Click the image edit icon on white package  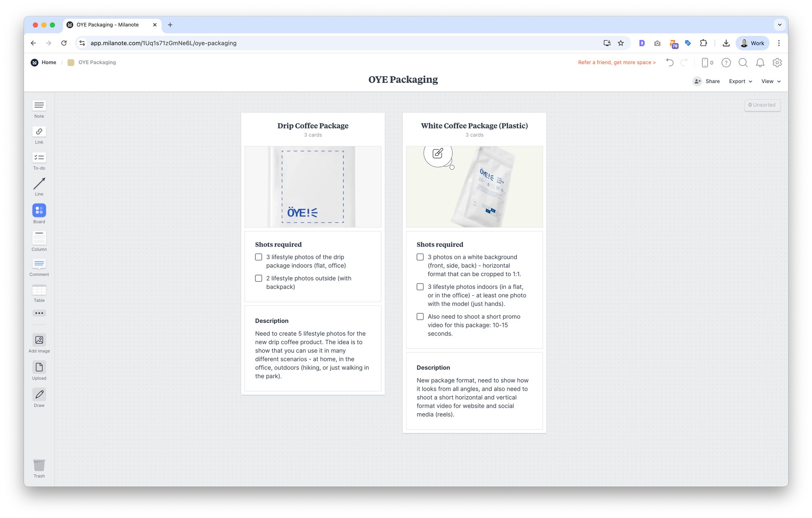pos(438,154)
